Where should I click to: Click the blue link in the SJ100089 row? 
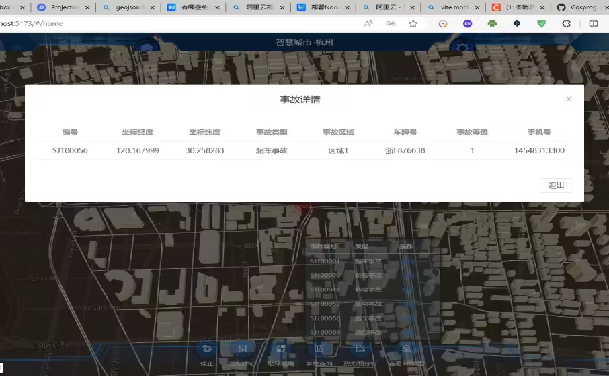coord(407,332)
